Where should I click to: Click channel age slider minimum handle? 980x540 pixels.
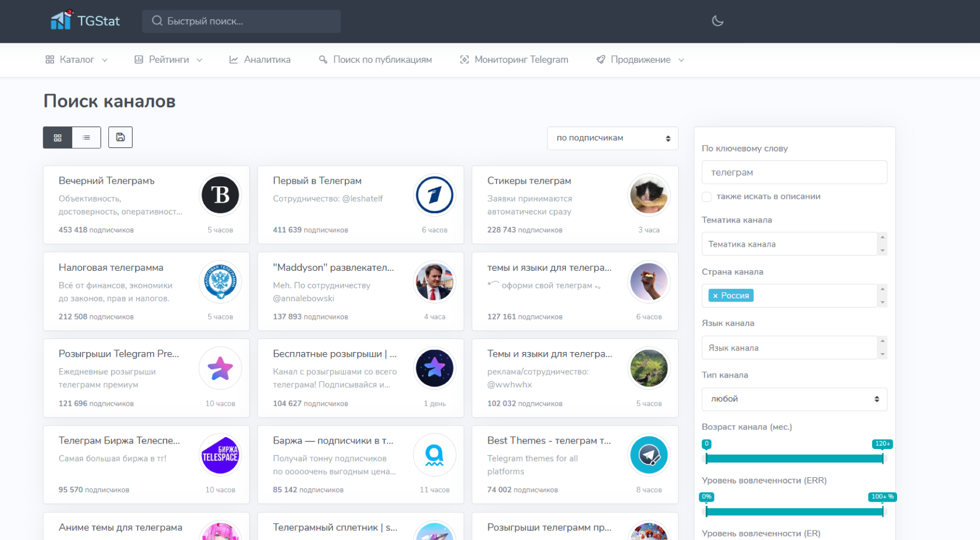tap(706, 458)
